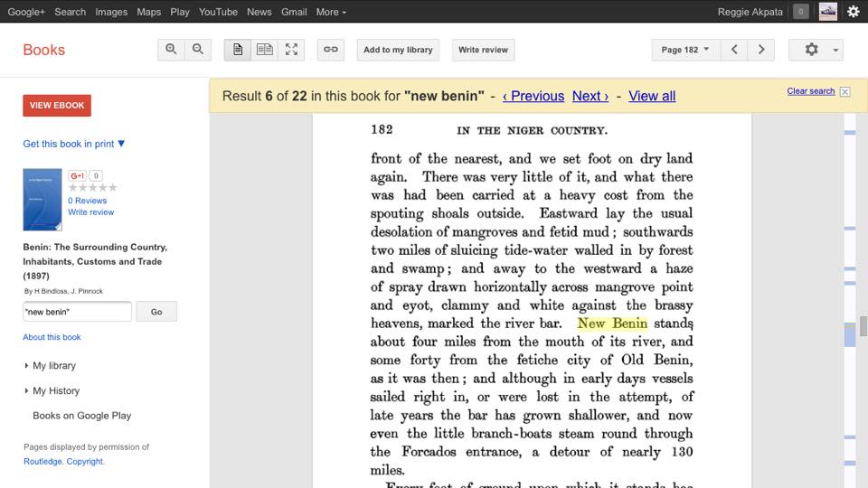Viewport: 868px width, 488px height.
Task: Click Go to search the book
Action: pos(156,312)
